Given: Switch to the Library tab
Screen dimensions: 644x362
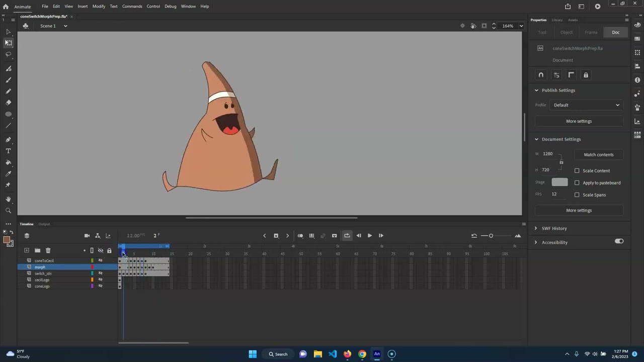Looking at the screenshot, I should pos(557,20).
